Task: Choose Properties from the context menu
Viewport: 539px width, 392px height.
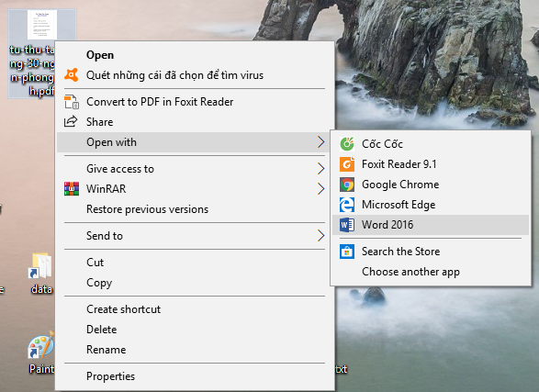Action: [110, 376]
